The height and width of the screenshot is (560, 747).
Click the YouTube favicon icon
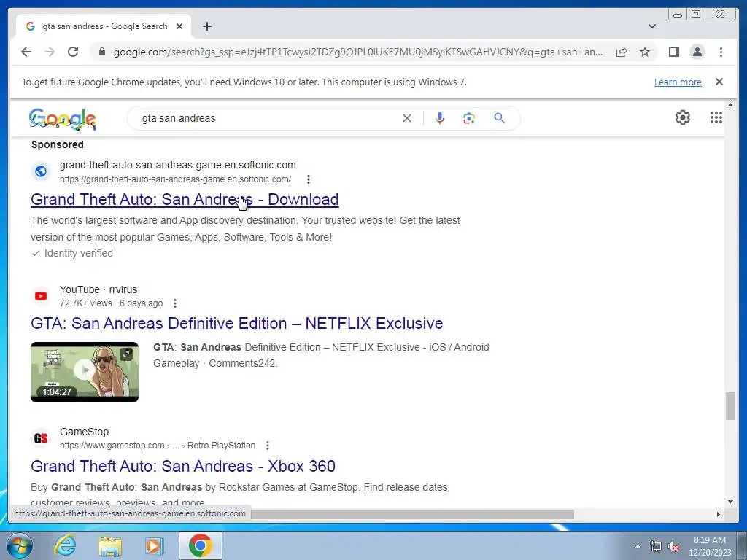point(41,296)
